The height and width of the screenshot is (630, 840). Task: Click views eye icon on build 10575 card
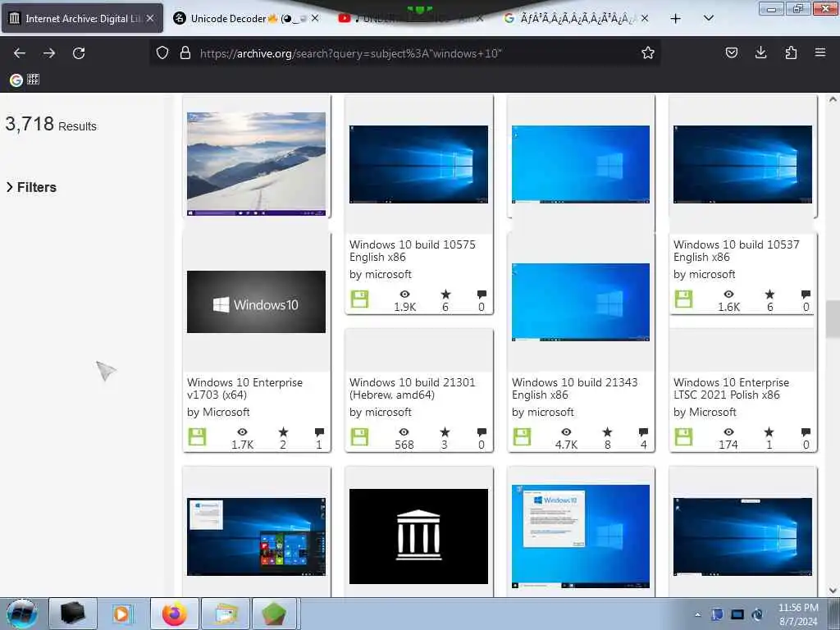pyautogui.click(x=405, y=294)
